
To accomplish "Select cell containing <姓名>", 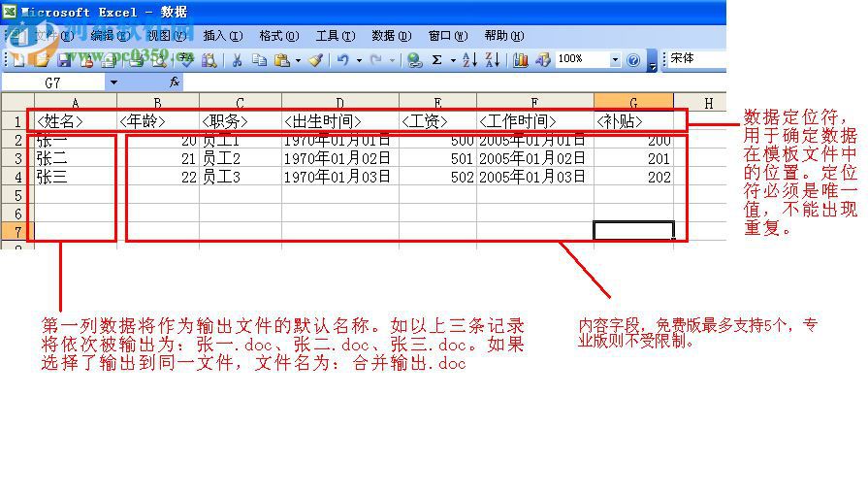I will (76, 121).
